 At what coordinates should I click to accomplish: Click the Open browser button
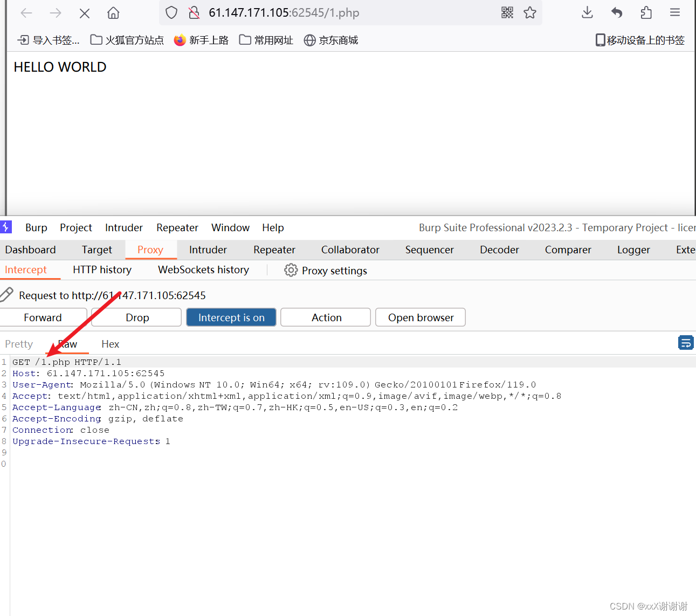click(420, 317)
